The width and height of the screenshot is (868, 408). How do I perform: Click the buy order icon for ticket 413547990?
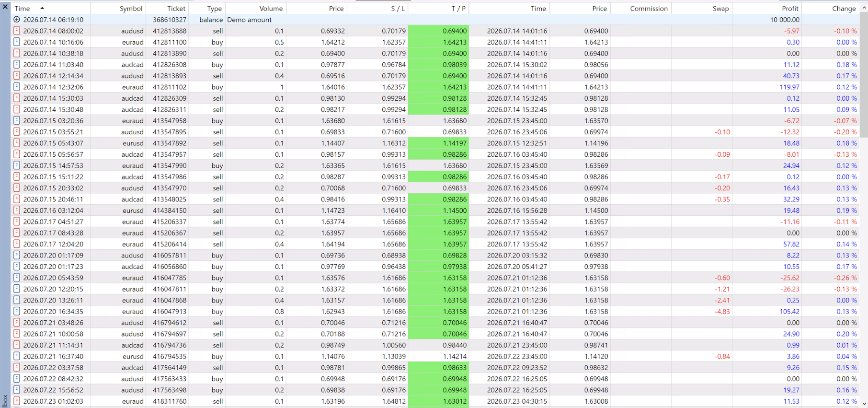17,165
